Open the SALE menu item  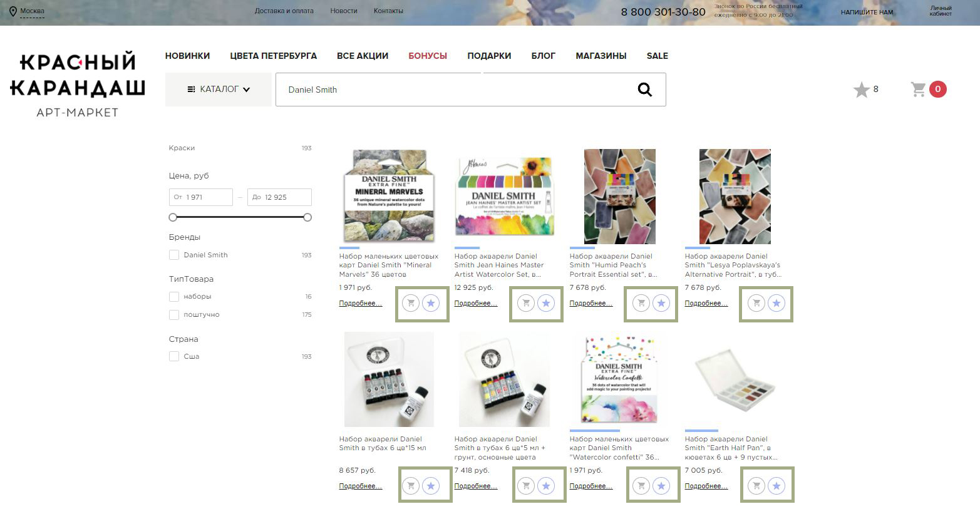658,56
